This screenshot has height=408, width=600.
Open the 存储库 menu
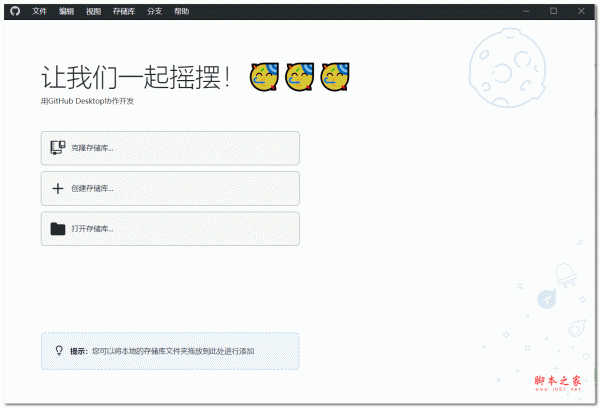point(124,11)
